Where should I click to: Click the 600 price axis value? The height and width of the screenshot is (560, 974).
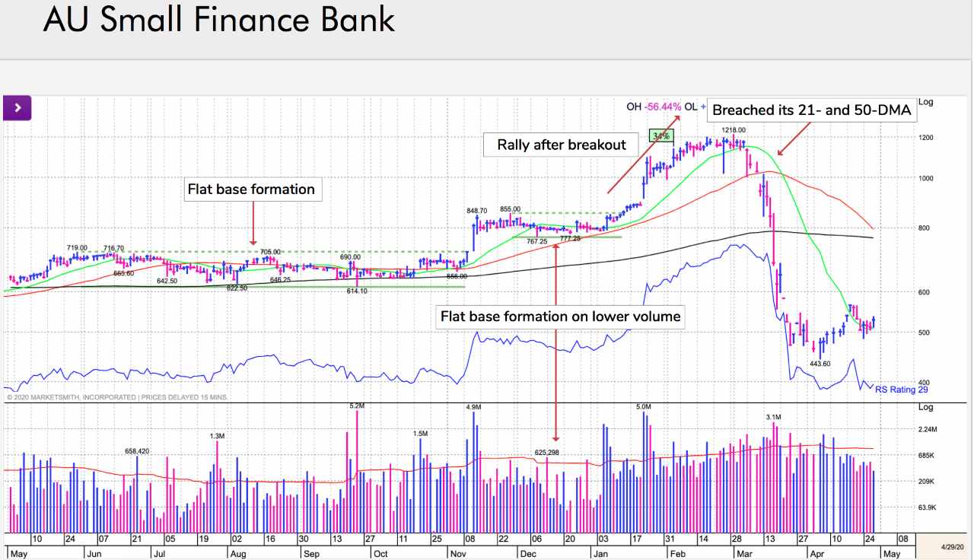coord(926,291)
